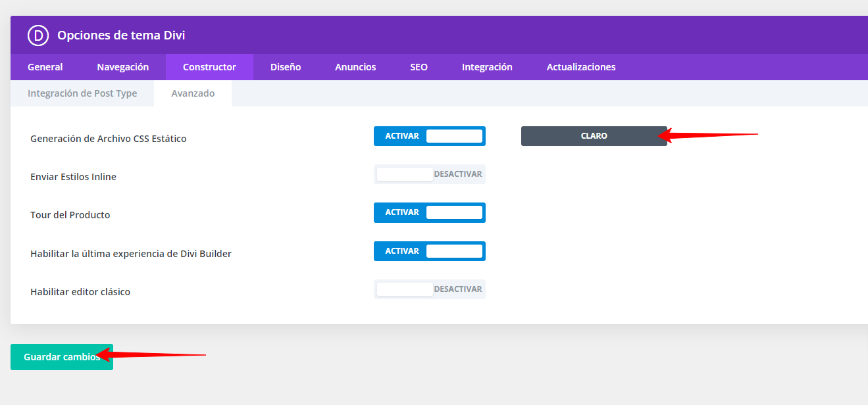The image size is (868, 405).
Task: Toggle Generación de Archivo CSS Estático switch
Action: [x=430, y=136]
